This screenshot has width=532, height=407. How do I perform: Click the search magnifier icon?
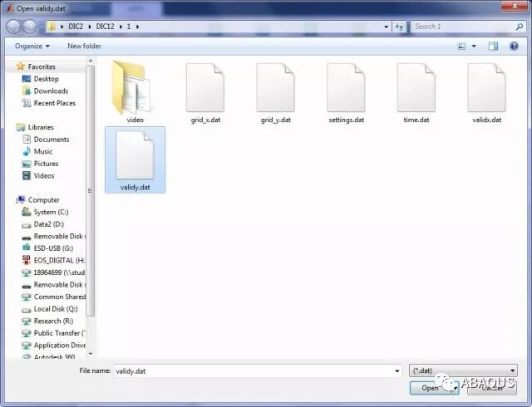coord(519,27)
